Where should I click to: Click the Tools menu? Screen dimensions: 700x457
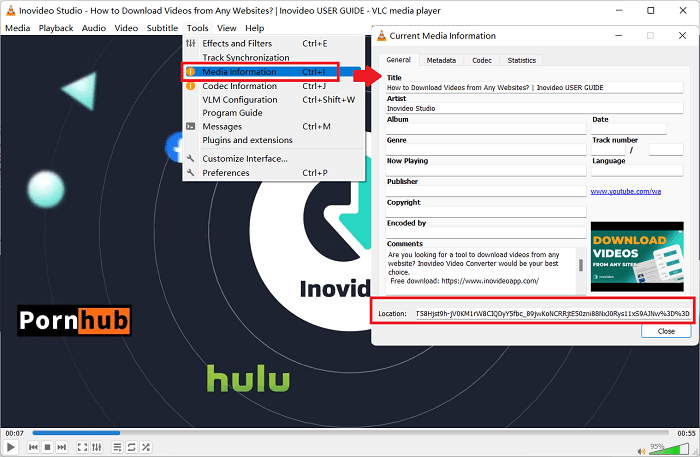197,28
